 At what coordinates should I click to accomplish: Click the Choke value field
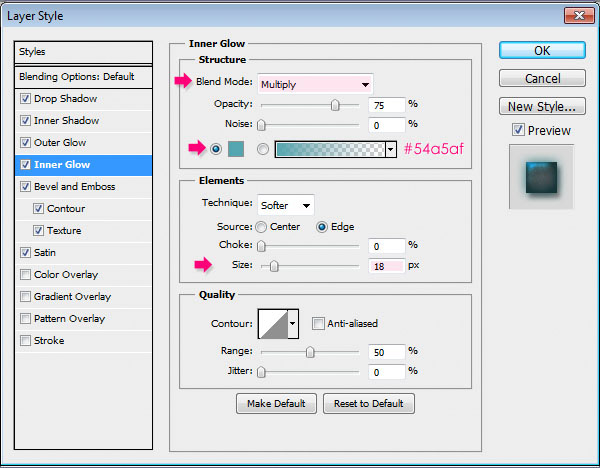(386, 246)
